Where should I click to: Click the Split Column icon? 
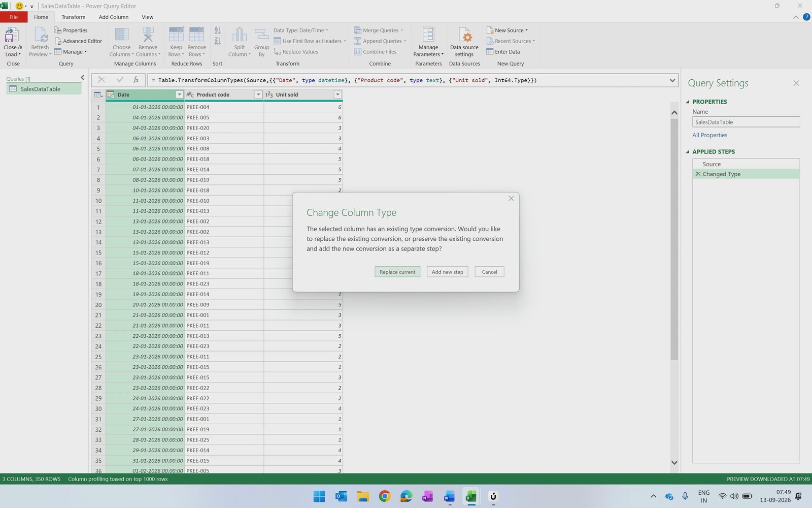click(239, 35)
